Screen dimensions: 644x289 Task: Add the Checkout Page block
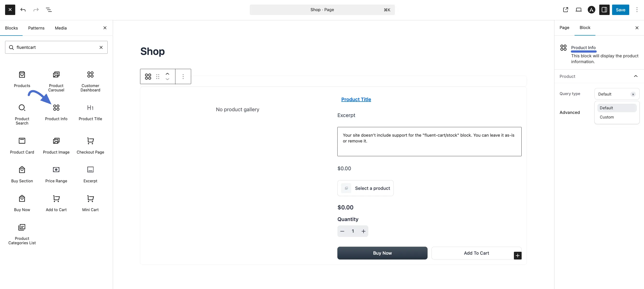click(90, 145)
